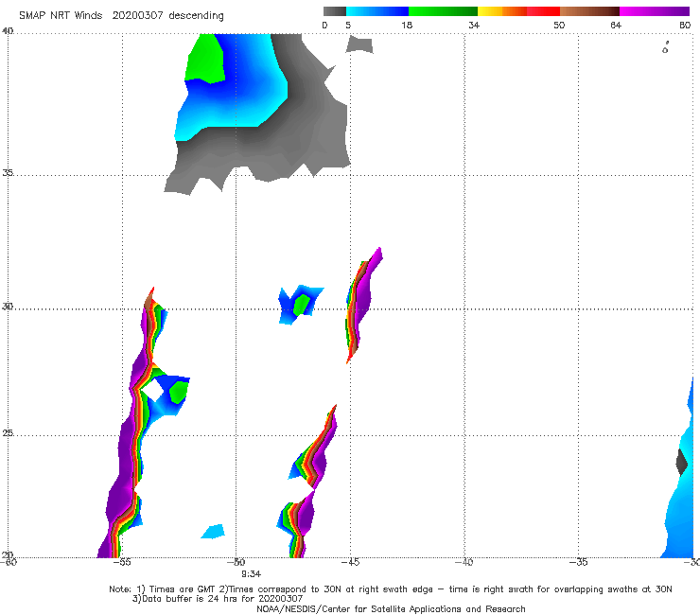Screen dimensions: 700x615
Task: Click the "Data buffer is 24 hrs" note
Action: pyautogui.click(x=218, y=599)
